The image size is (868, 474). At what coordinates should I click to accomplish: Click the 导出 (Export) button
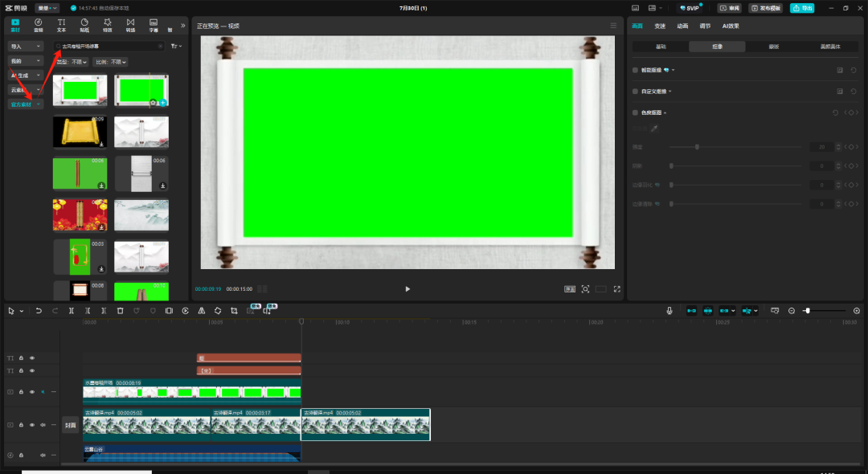(x=801, y=8)
